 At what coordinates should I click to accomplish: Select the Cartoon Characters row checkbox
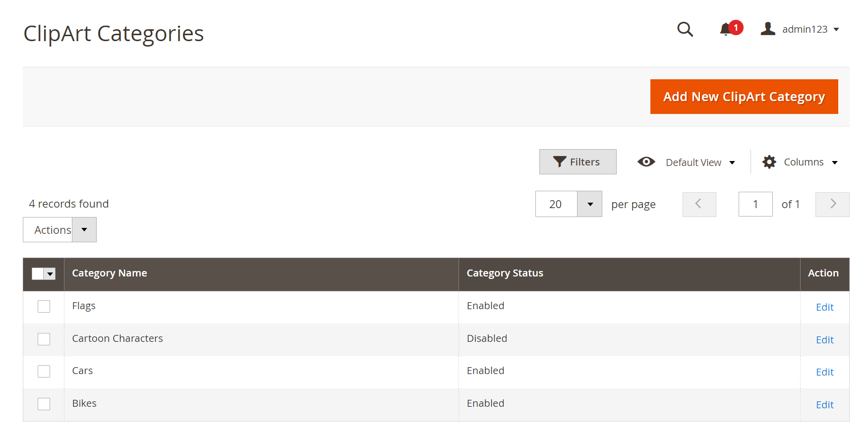coord(44,339)
